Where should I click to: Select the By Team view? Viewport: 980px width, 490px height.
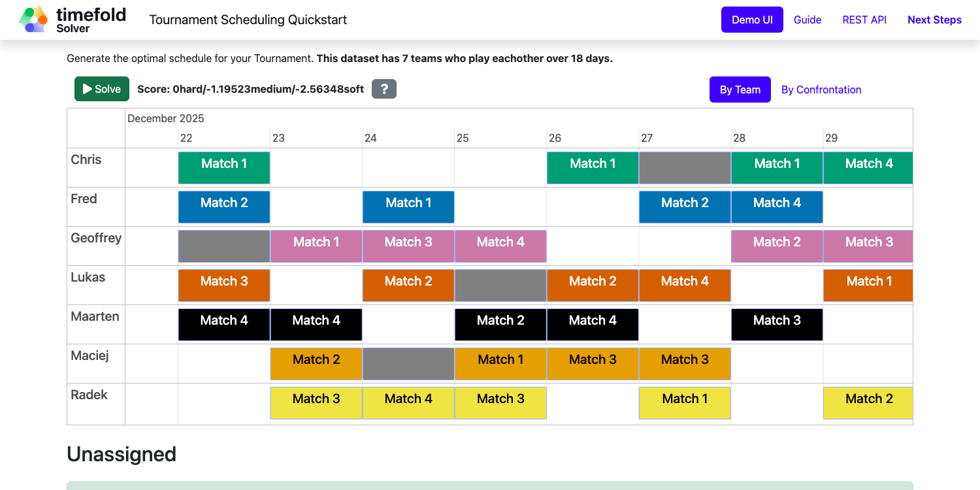[x=740, y=90]
